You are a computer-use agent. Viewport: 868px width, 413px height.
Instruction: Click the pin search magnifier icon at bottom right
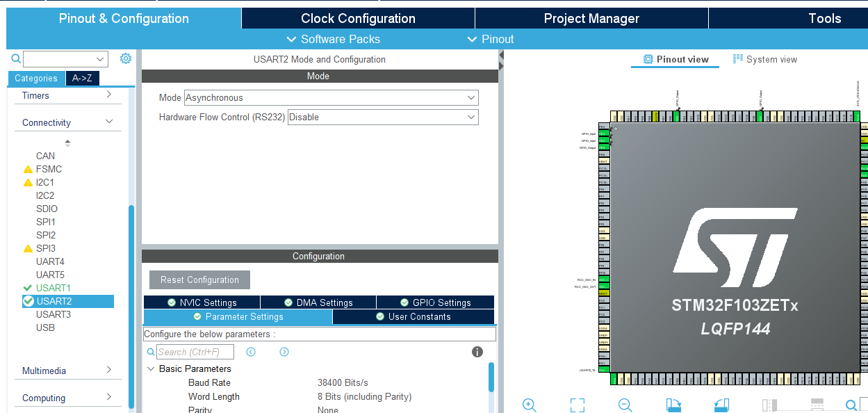click(851, 405)
